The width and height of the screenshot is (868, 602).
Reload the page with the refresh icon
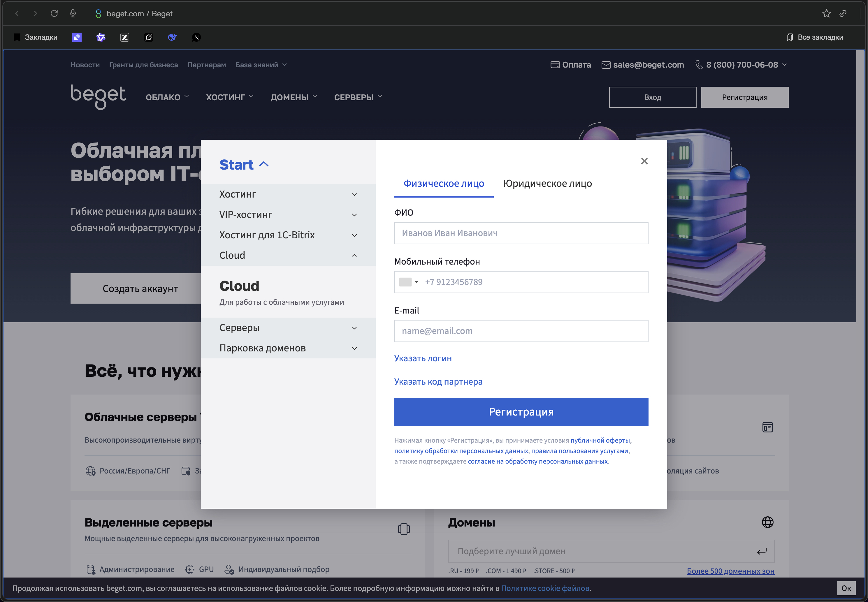coord(54,14)
